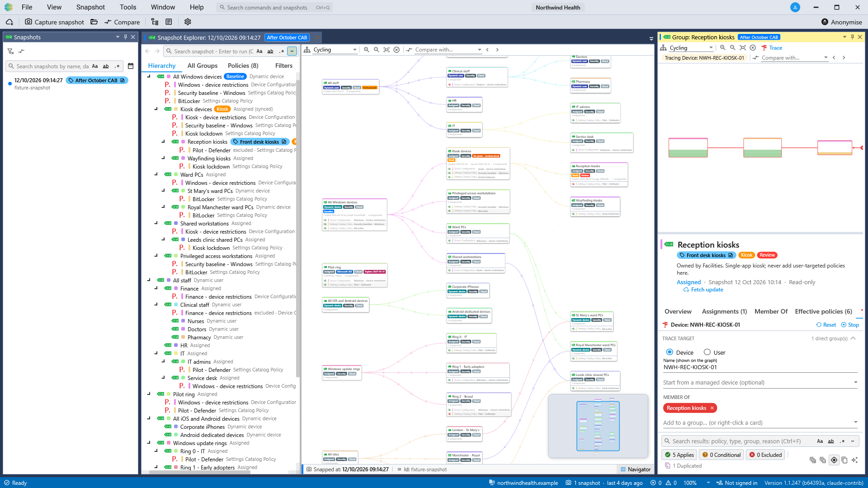
Task: Toggle fuzzy (~) search in Snapshot Explorer
Action: pyautogui.click(x=292, y=51)
